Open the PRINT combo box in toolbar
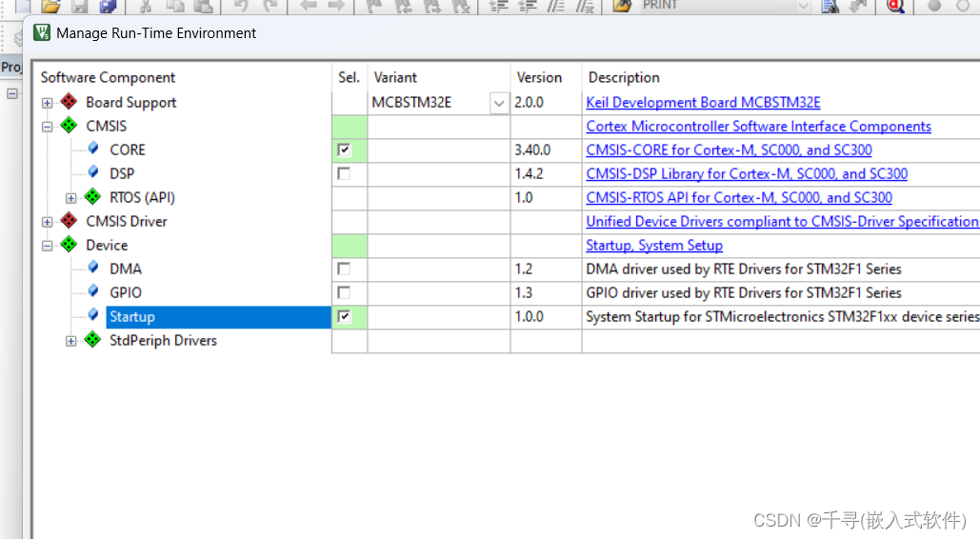The image size is (980, 539). coord(804,7)
